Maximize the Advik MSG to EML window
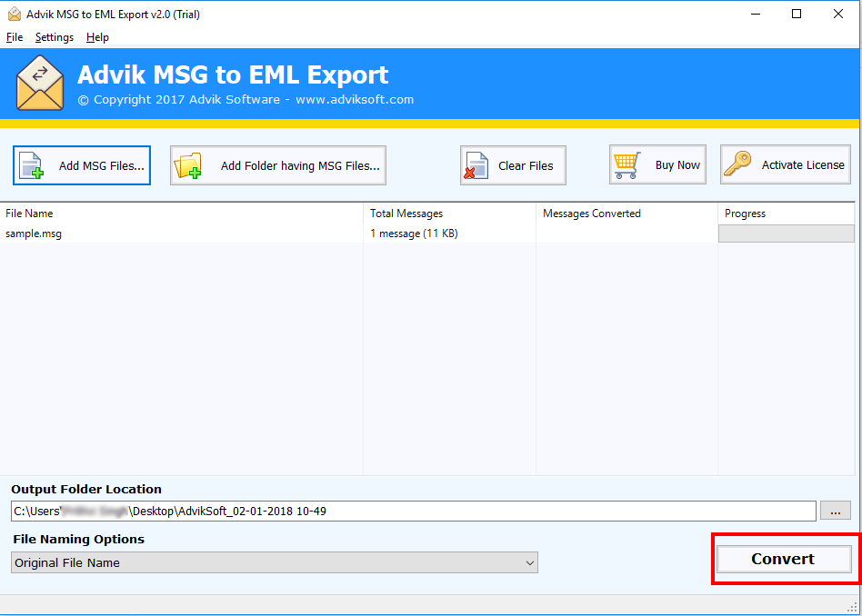Image resolution: width=862 pixels, height=616 pixels. [x=796, y=14]
